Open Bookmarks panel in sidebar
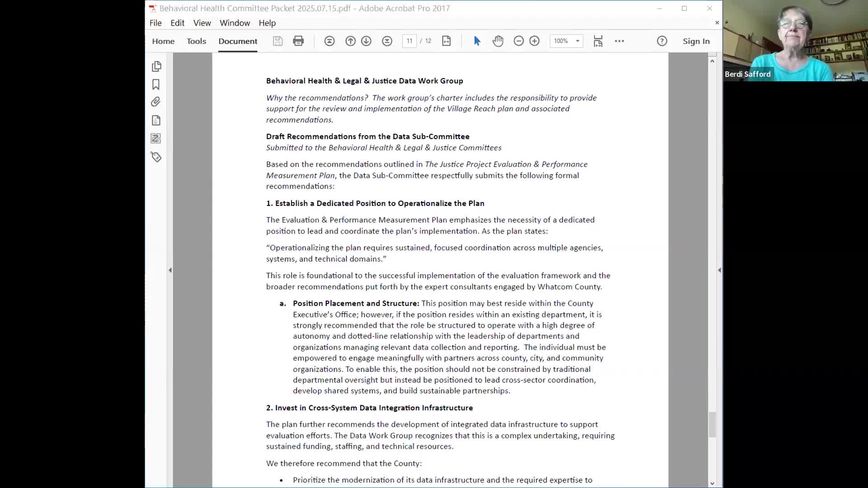 [156, 84]
